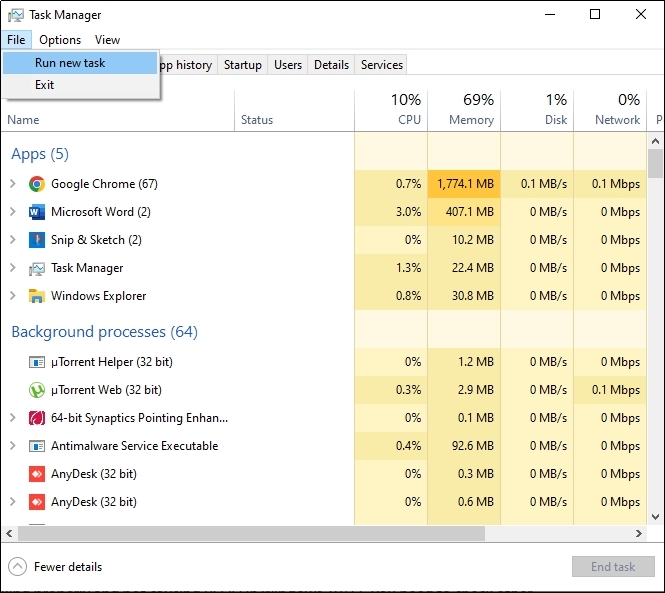Expand the Snip & Sketch (2) group

point(13,240)
